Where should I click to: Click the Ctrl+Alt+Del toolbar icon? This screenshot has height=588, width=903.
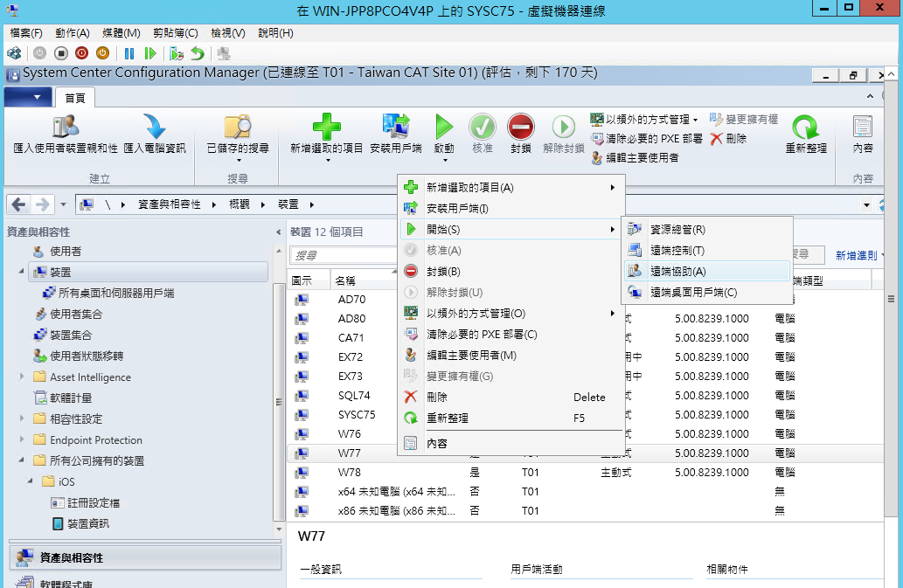pyautogui.click(x=14, y=53)
